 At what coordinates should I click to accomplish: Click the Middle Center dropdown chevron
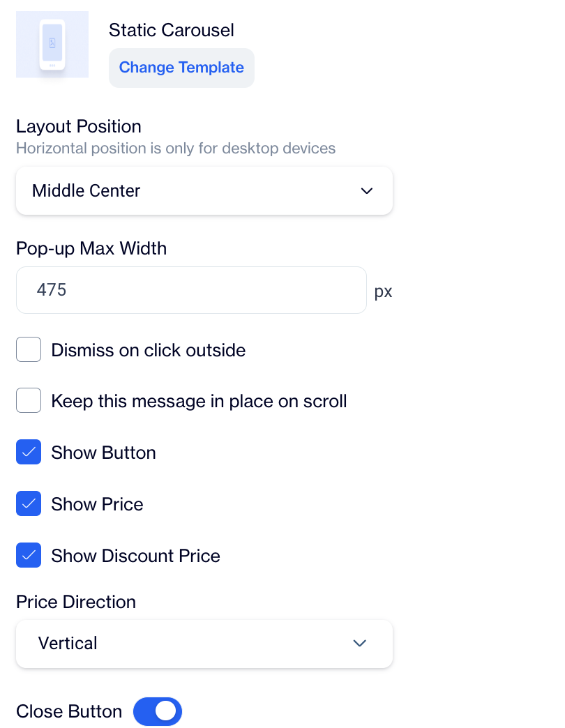pos(367,190)
